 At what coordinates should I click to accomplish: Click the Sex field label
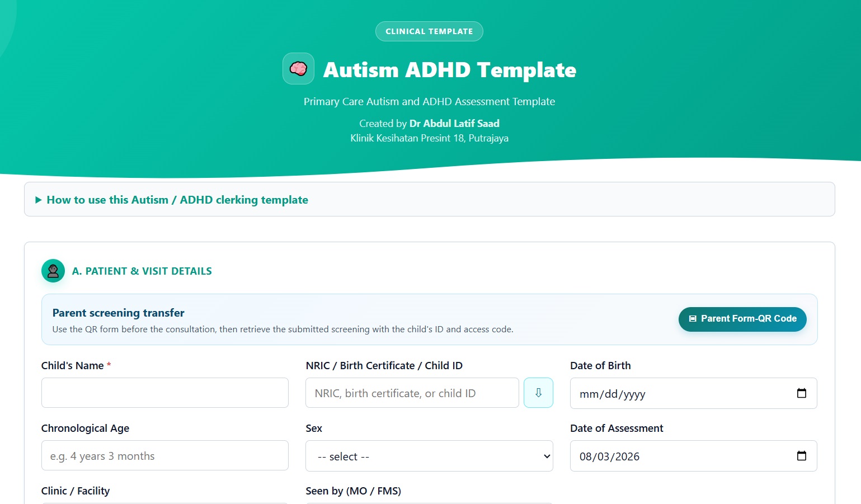314,428
